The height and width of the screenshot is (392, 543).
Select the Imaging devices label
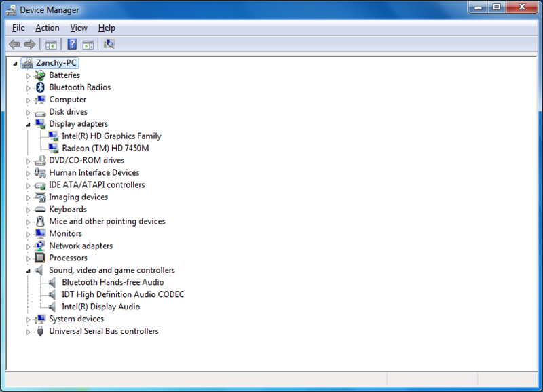click(x=78, y=197)
